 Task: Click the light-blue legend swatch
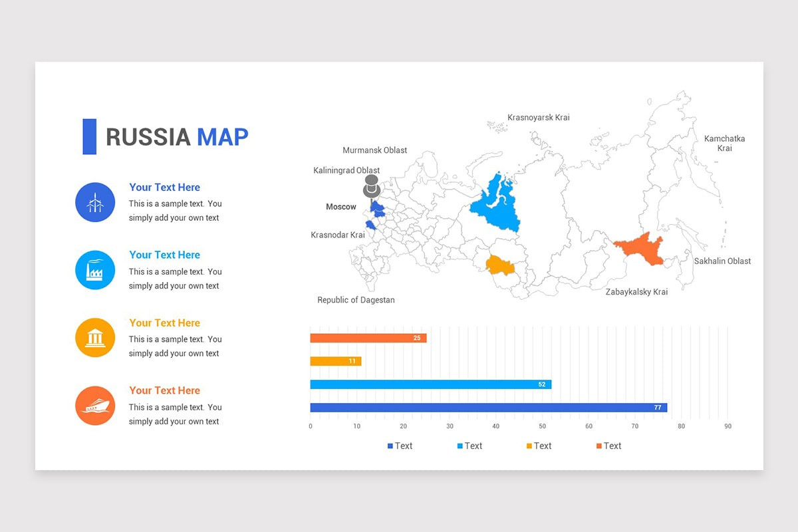pos(460,446)
